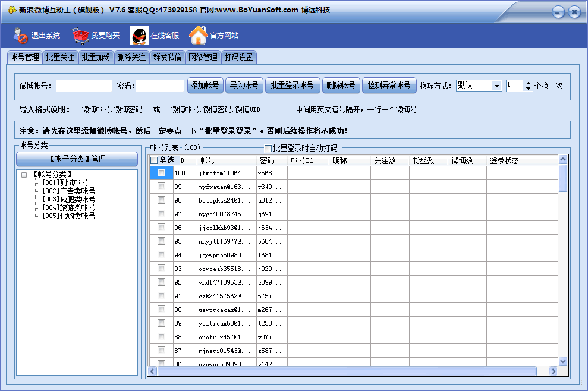Click account cell vnd14718953@...
This screenshot has height=391, width=588.
227,282
